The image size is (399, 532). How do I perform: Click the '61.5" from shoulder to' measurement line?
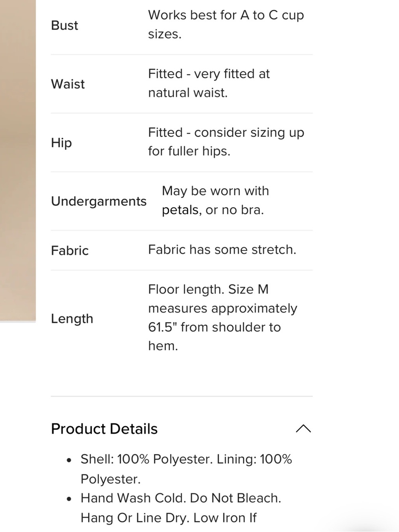(214, 327)
